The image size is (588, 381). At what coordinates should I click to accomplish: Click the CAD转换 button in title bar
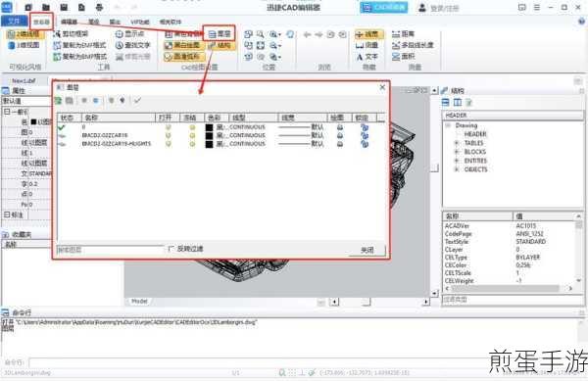383,7
